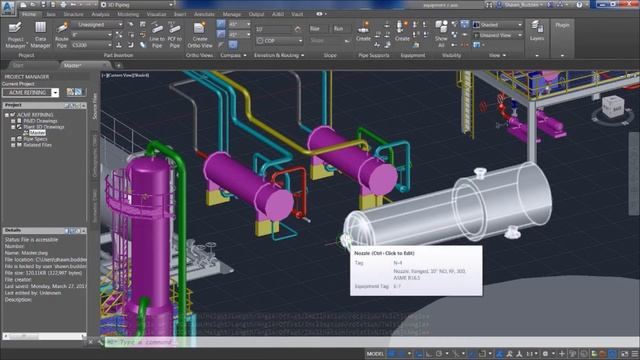Click the New file quick access icon
The image size is (640, 360).
[x=24, y=5]
